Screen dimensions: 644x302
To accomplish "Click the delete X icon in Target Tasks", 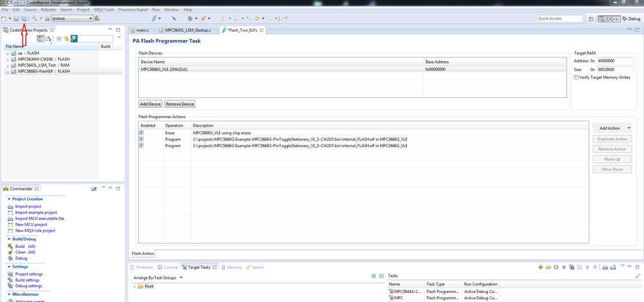I will [x=564, y=267].
